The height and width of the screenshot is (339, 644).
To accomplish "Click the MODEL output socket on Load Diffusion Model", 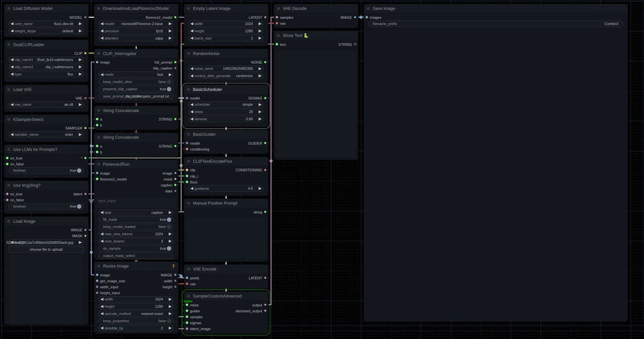I will (x=85, y=18).
